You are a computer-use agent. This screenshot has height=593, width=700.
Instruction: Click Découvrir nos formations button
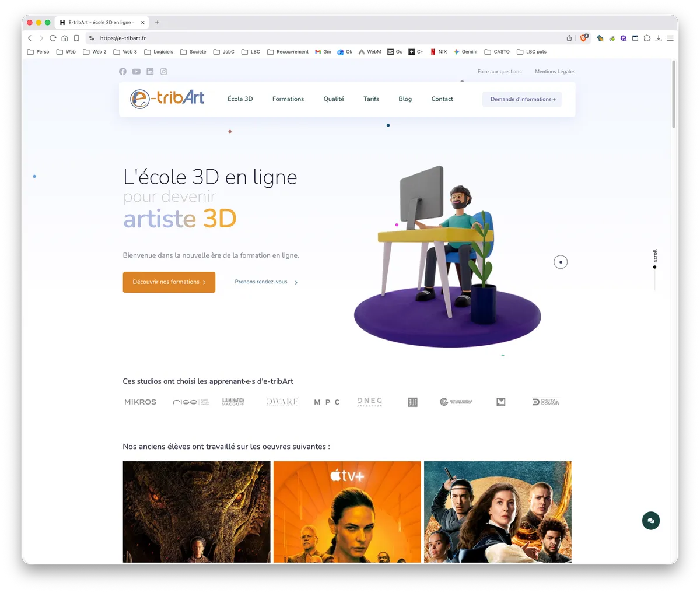pyautogui.click(x=169, y=282)
